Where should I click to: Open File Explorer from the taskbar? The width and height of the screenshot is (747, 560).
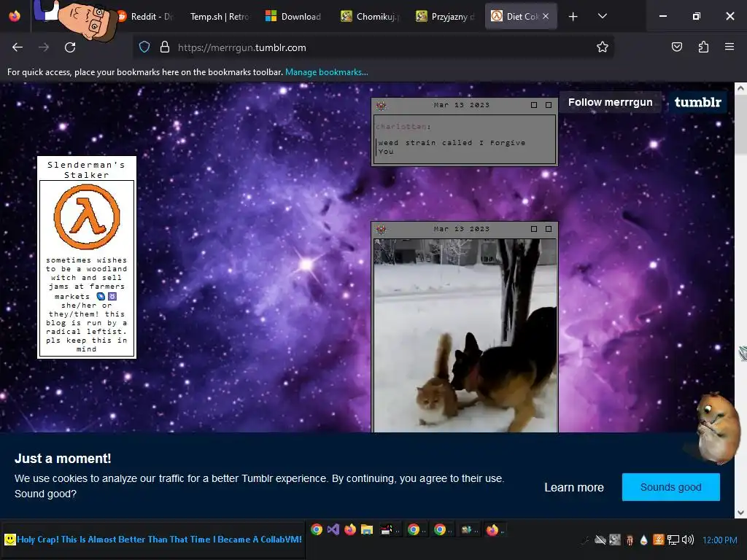[x=367, y=529]
